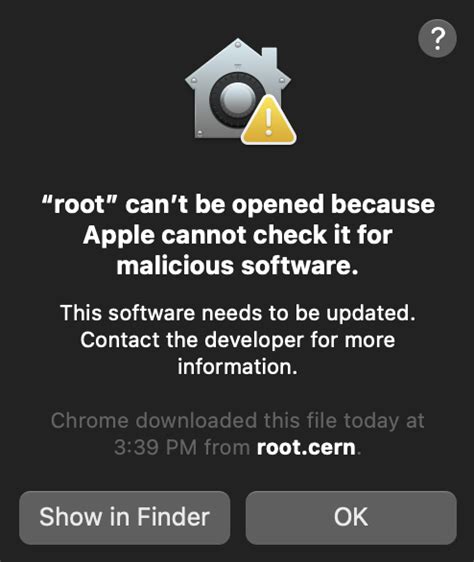Image resolution: width=474 pixels, height=562 pixels.
Task: Open help via the question mark button
Action: (x=437, y=38)
